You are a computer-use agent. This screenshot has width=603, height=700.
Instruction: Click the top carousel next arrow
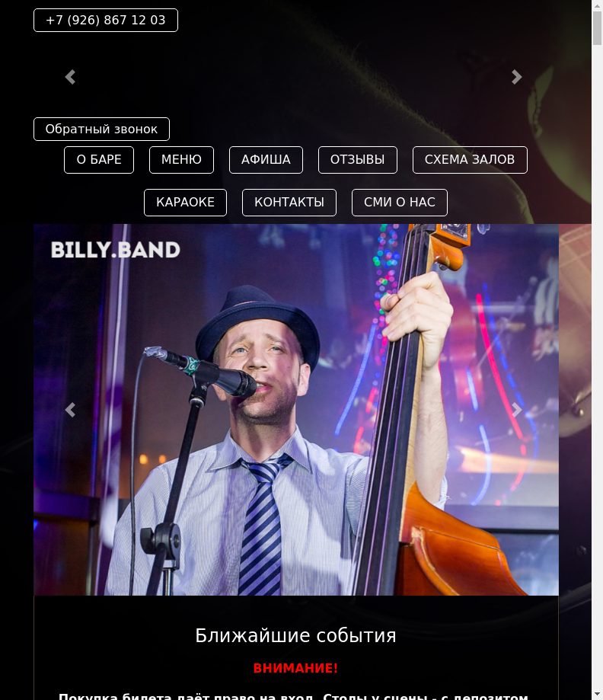click(516, 77)
